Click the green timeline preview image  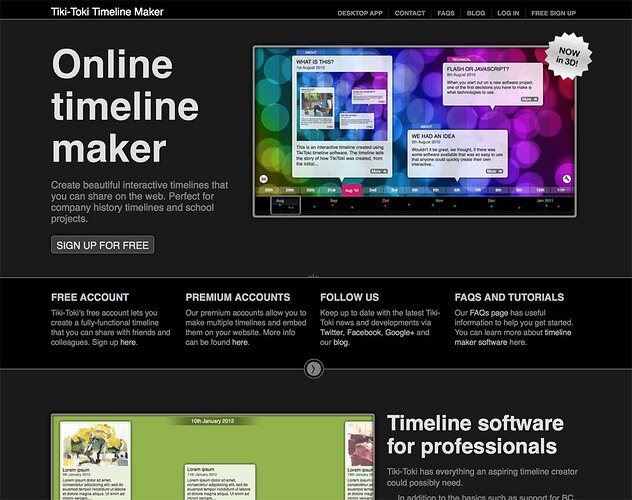coord(213,457)
